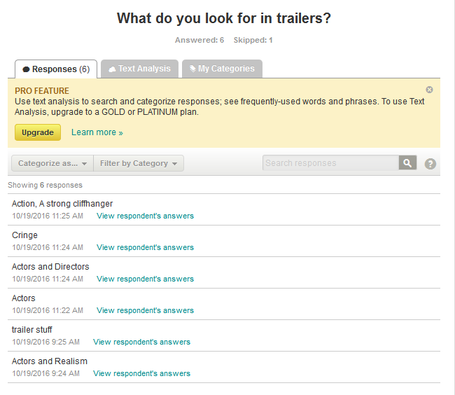
Task: Switch to the My Categories tab
Action: [x=222, y=69]
